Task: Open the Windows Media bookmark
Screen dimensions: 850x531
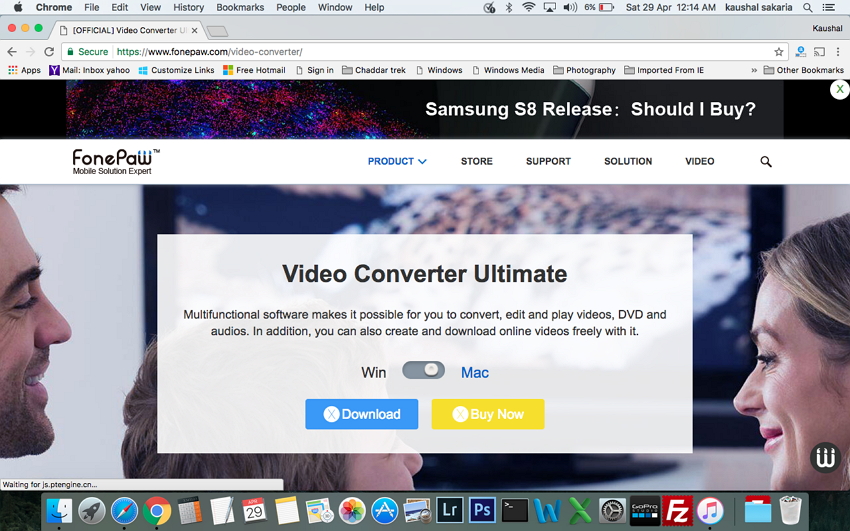Action: [x=508, y=70]
